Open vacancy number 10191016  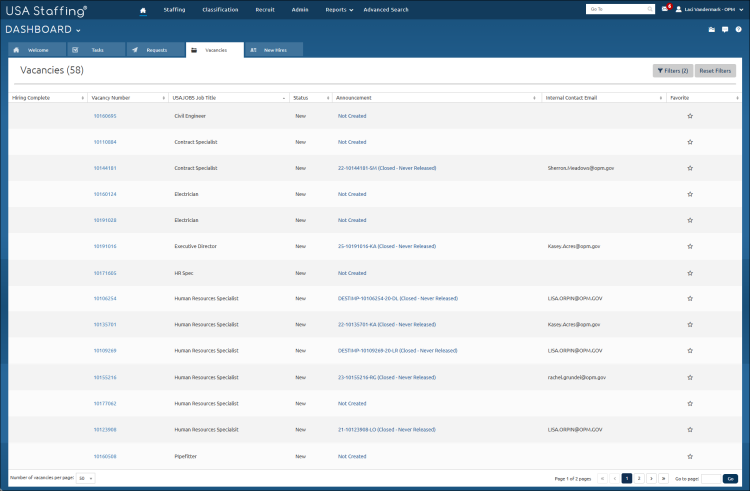point(105,247)
